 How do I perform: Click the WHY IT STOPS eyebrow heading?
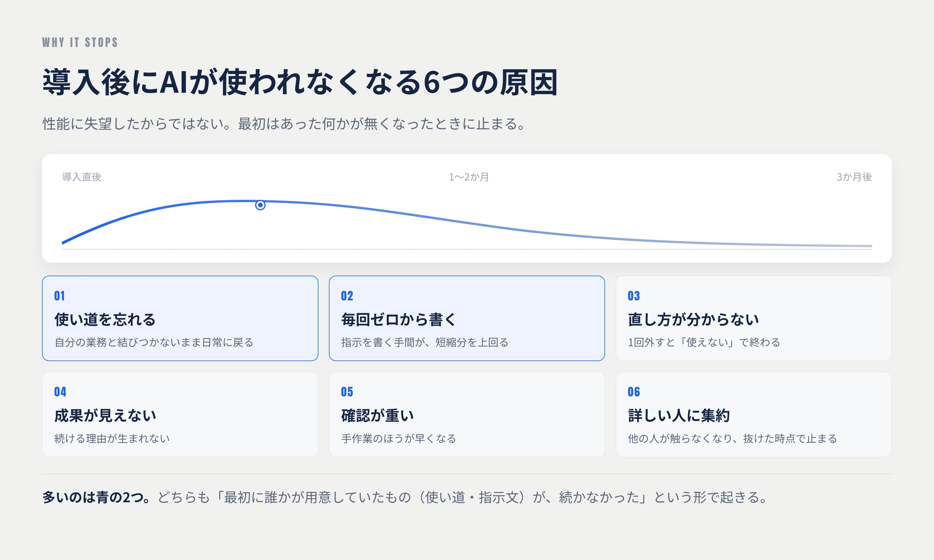click(x=80, y=42)
